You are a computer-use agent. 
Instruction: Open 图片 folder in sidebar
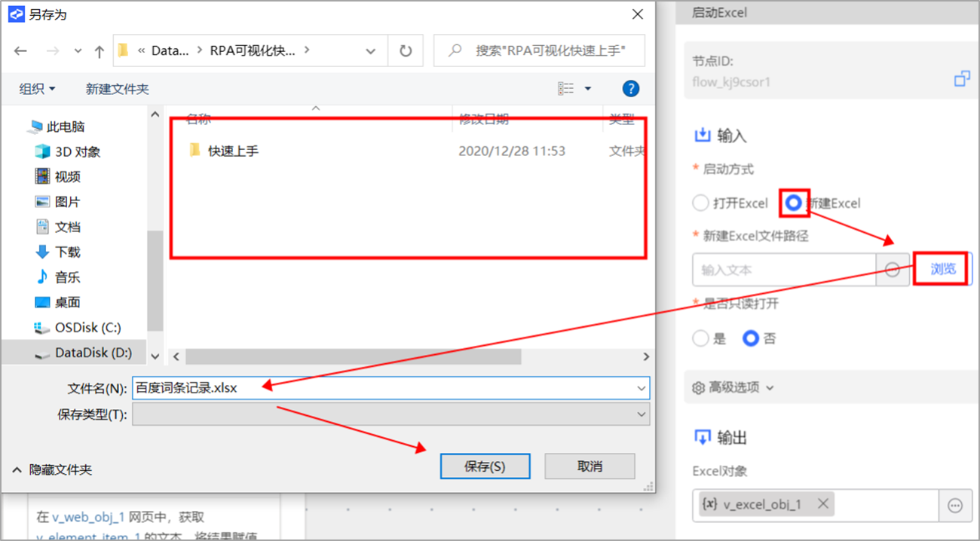pos(58,202)
